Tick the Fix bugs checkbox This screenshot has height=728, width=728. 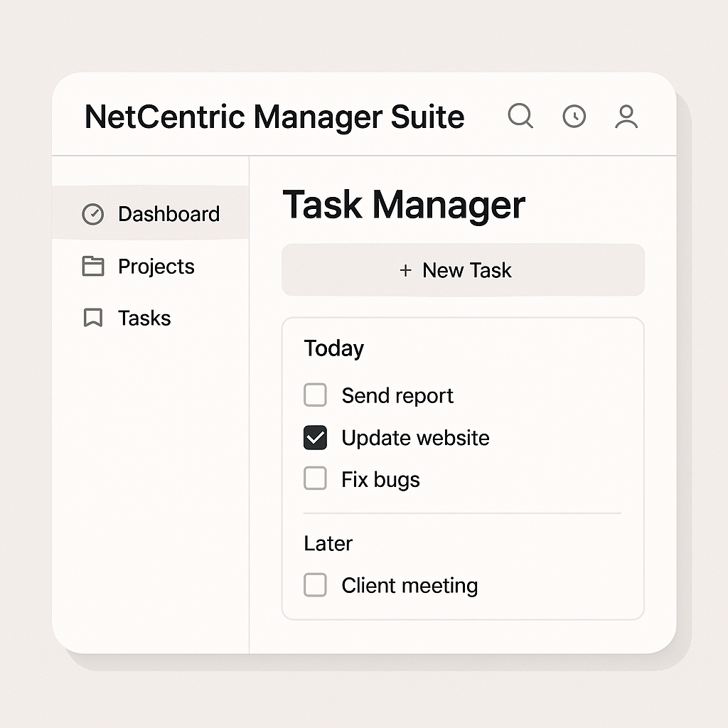315,479
